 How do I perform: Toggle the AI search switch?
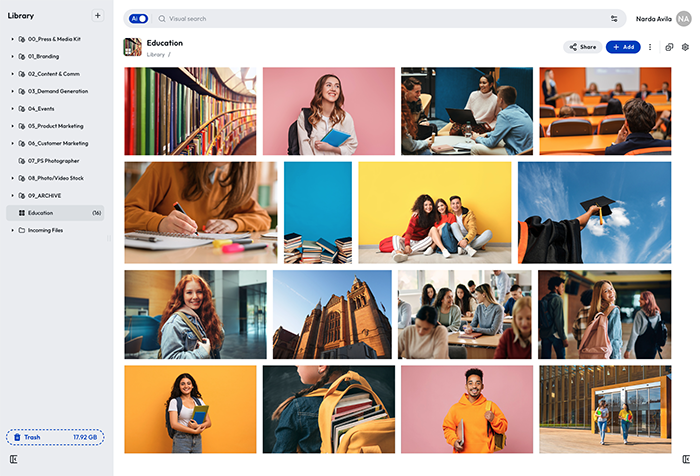click(138, 19)
